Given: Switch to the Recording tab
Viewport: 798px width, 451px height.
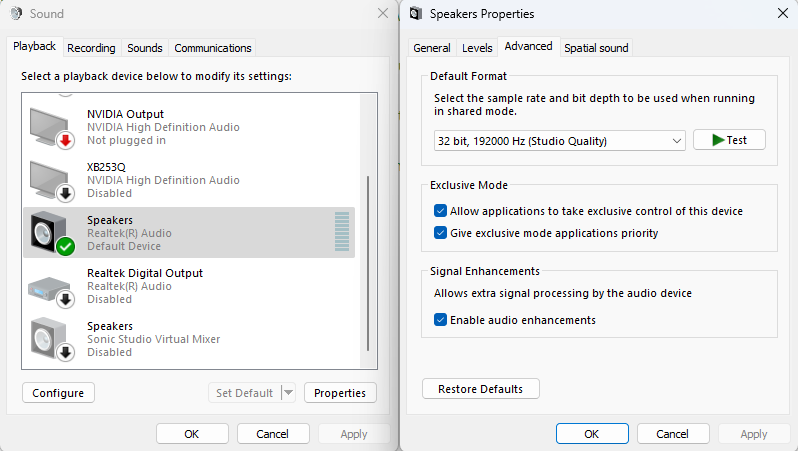Looking at the screenshot, I should [92, 48].
